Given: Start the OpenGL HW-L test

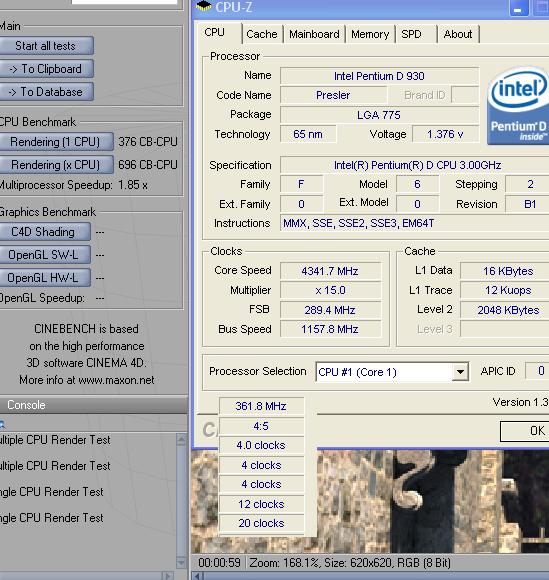Looking at the screenshot, I should [44, 278].
